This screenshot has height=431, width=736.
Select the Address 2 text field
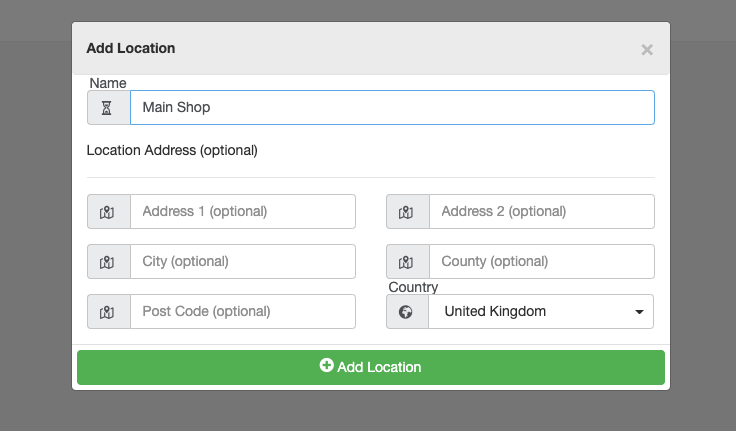pos(541,212)
